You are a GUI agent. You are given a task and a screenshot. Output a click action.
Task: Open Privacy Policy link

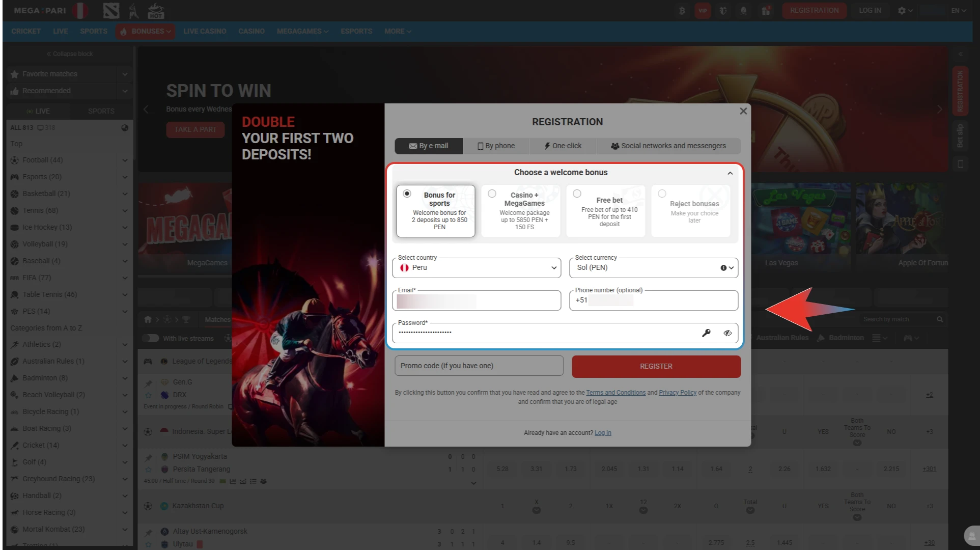677,393
